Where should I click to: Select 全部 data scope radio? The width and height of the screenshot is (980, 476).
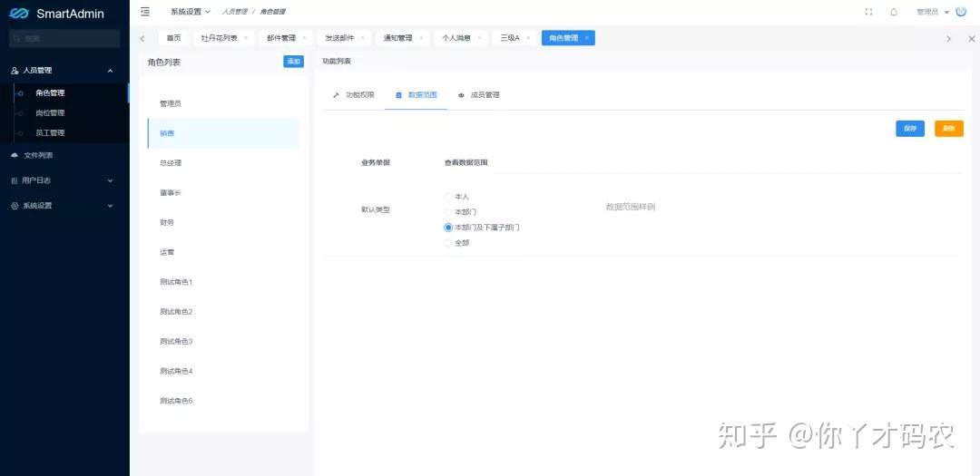pyautogui.click(x=448, y=243)
